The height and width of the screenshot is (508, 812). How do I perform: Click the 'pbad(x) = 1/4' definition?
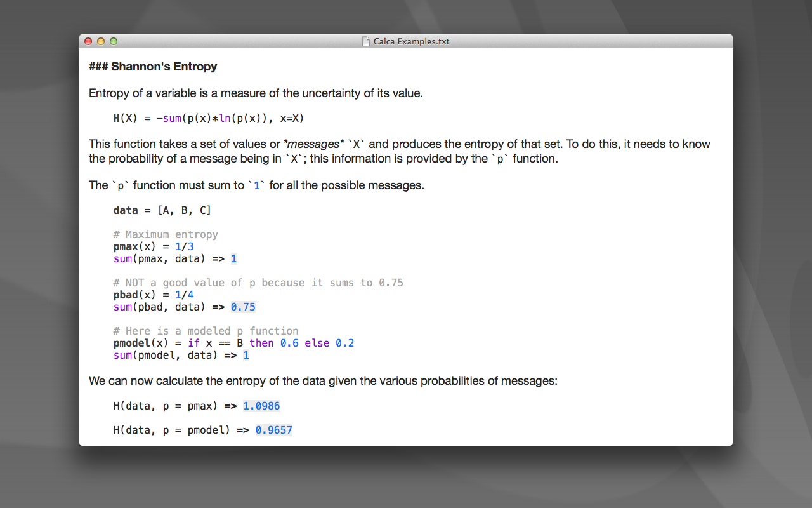coord(154,295)
